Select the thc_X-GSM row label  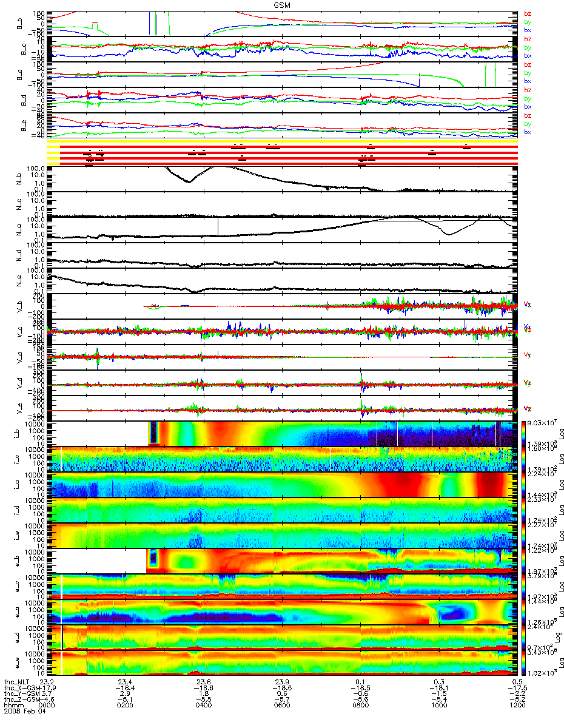click(22, 687)
